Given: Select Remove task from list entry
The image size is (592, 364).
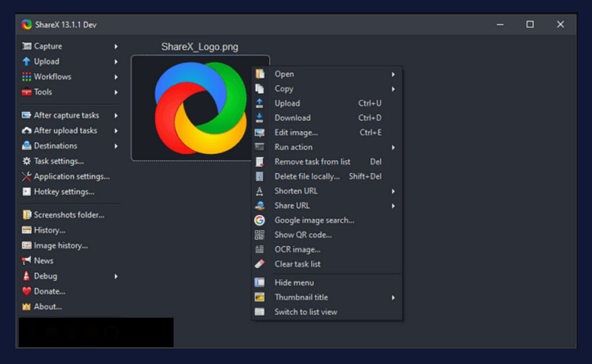Looking at the screenshot, I should [x=327, y=161].
